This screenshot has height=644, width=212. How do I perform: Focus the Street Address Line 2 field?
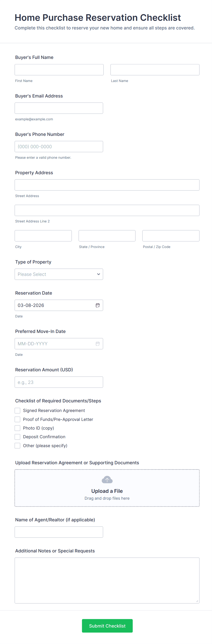[107, 211]
